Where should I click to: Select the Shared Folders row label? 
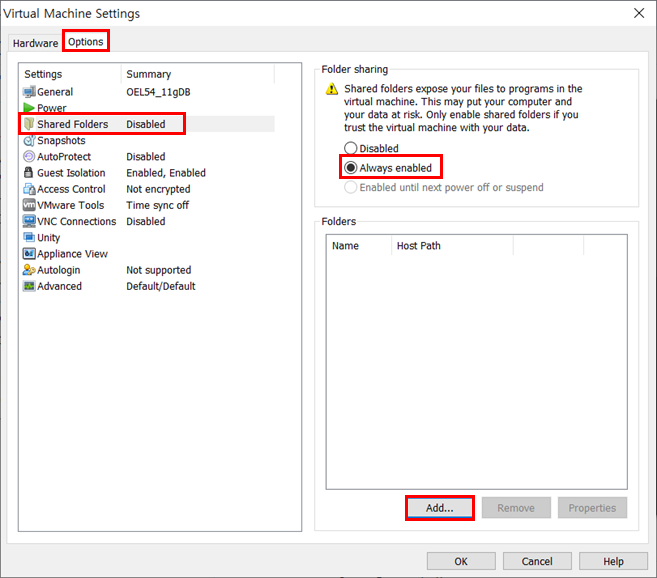(x=72, y=124)
